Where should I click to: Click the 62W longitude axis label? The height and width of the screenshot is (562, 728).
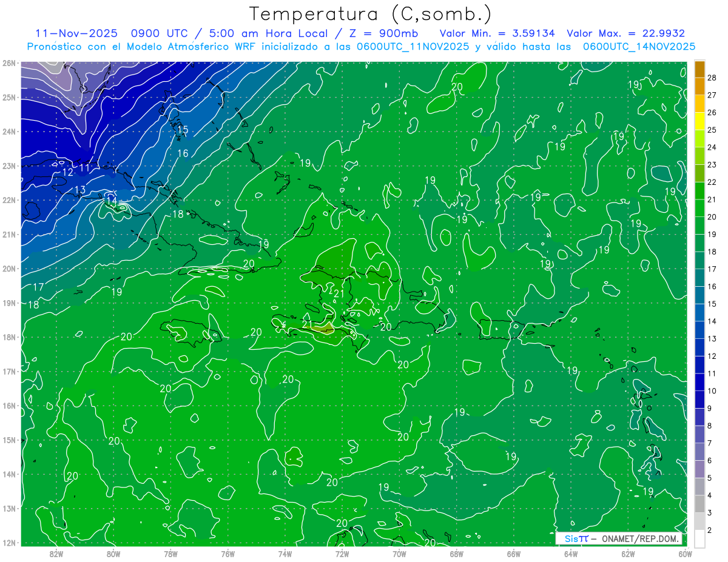[628, 554]
